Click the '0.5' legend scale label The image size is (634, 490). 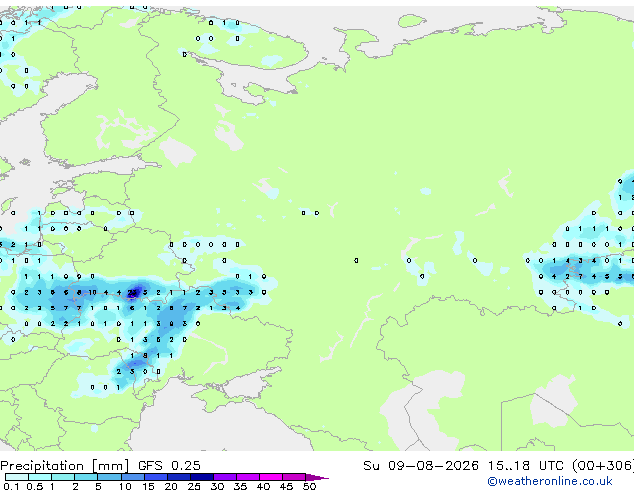(35, 486)
